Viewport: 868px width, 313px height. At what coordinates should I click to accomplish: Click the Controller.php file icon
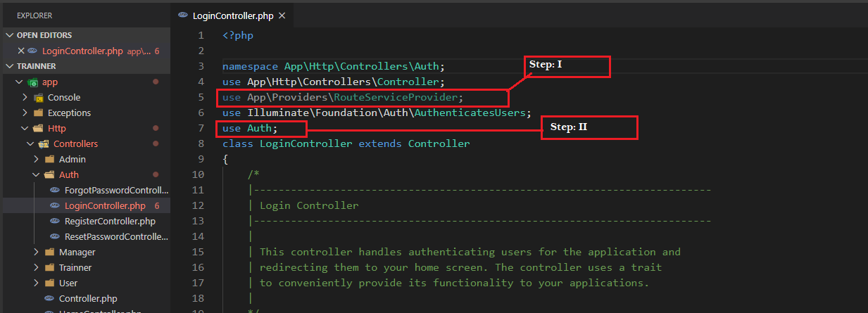[x=49, y=299]
